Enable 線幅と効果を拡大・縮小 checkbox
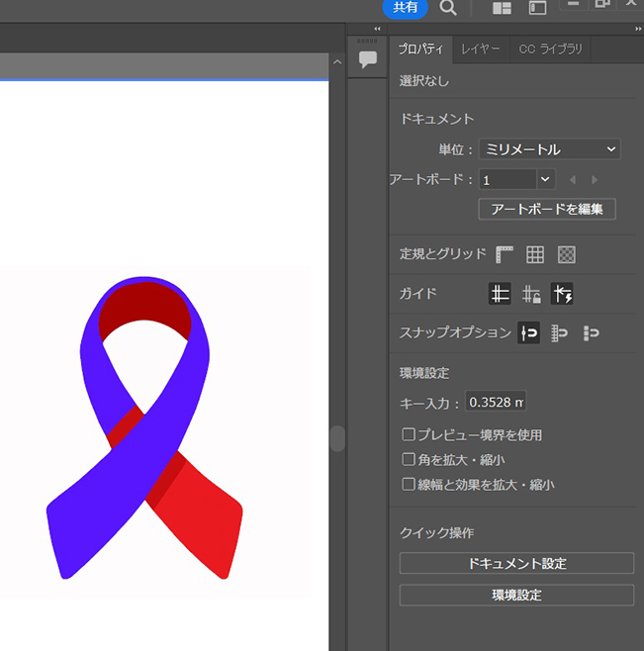This screenshot has width=644, height=651. coord(409,484)
